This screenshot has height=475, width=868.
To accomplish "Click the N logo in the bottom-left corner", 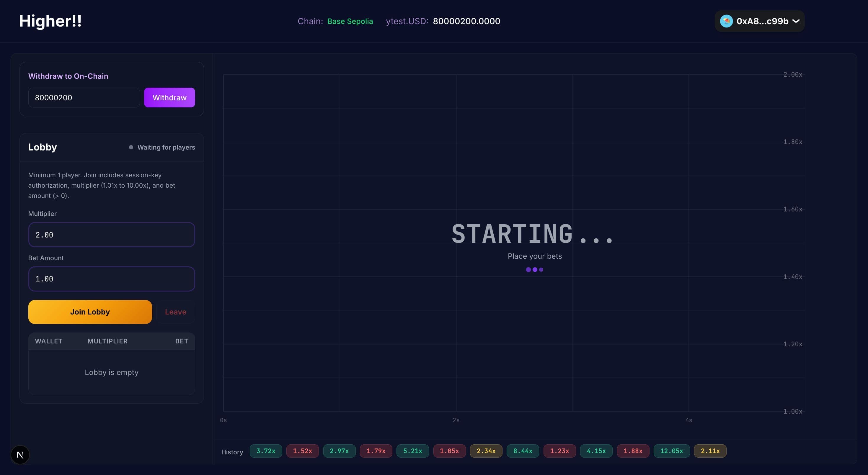I will point(20,454).
